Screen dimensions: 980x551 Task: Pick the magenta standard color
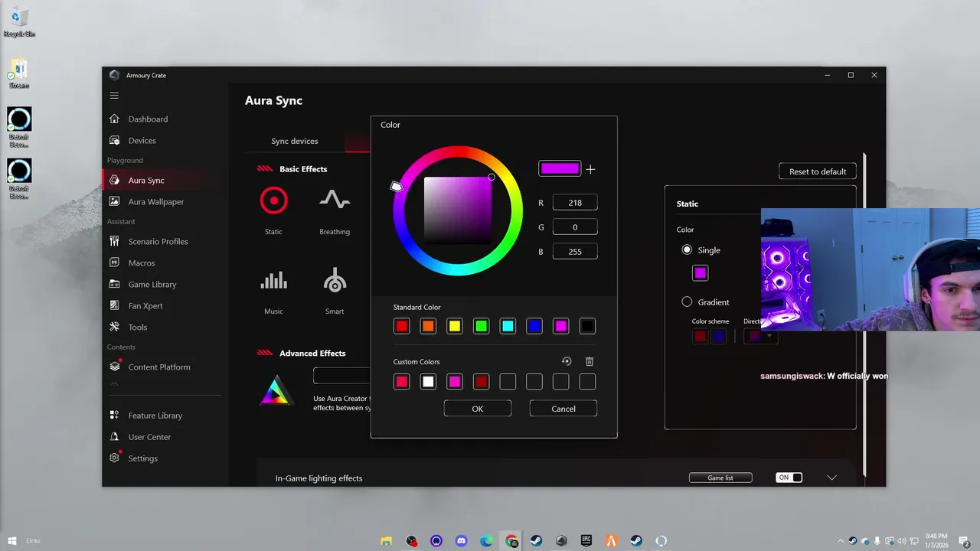click(x=561, y=326)
